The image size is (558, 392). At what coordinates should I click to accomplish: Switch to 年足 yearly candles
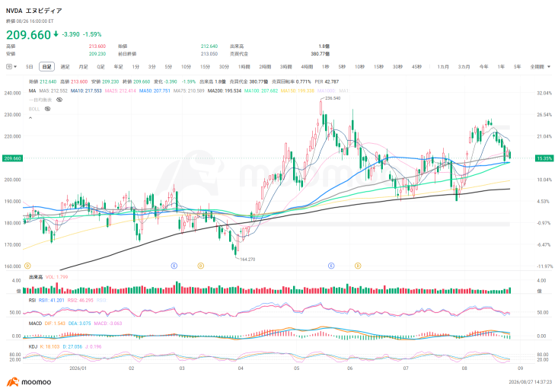pos(118,66)
